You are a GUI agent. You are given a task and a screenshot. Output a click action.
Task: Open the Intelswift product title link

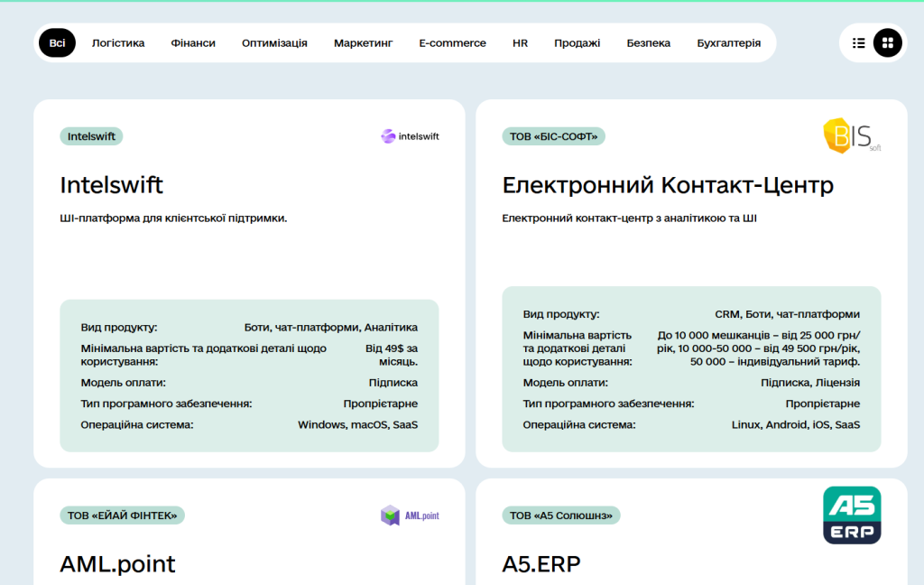pyautogui.click(x=111, y=185)
